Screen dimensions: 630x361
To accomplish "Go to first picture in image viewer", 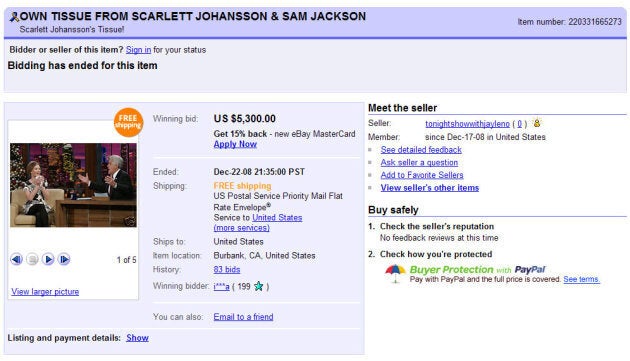I will point(16,259).
